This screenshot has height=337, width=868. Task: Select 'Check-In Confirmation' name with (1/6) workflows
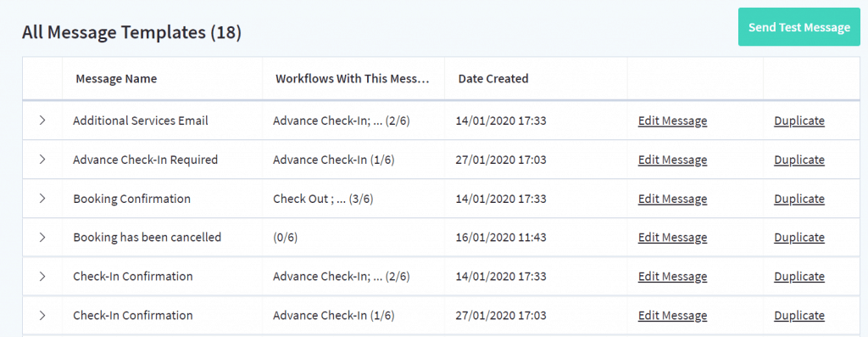click(x=133, y=316)
